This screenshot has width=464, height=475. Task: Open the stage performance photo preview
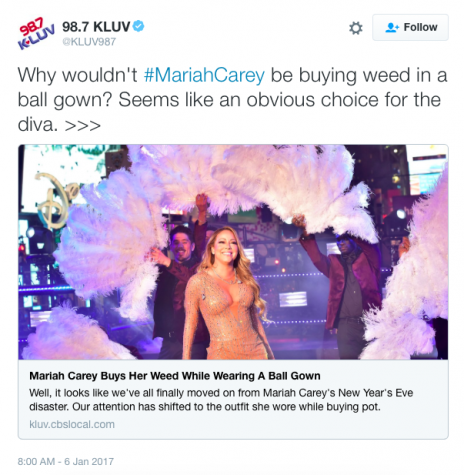click(x=233, y=252)
